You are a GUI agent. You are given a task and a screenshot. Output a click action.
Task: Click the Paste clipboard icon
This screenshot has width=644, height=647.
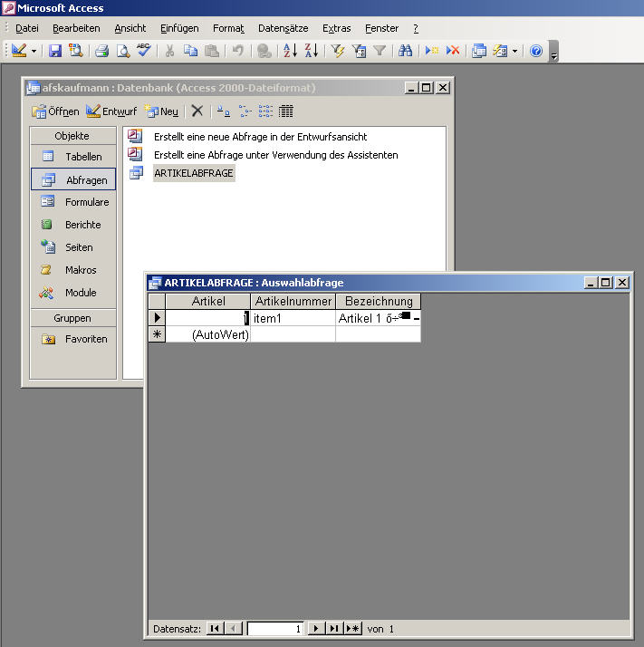click(212, 51)
